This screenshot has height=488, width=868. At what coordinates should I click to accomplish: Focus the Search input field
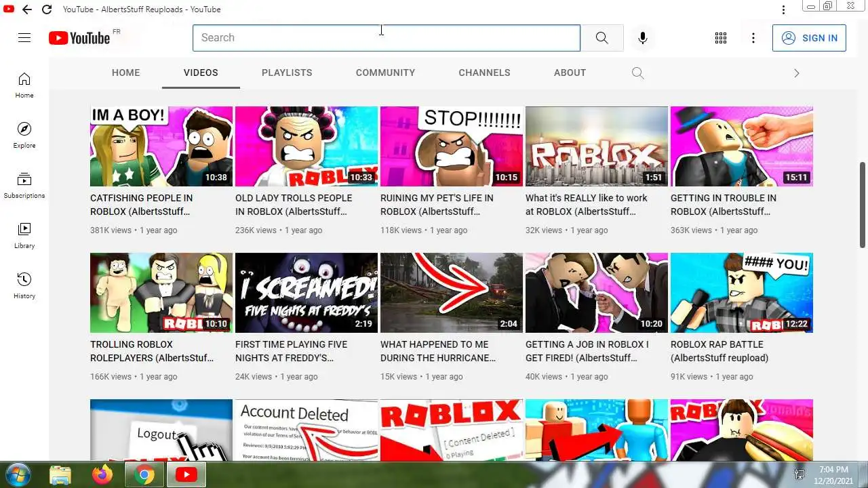click(x=387, y=38)
